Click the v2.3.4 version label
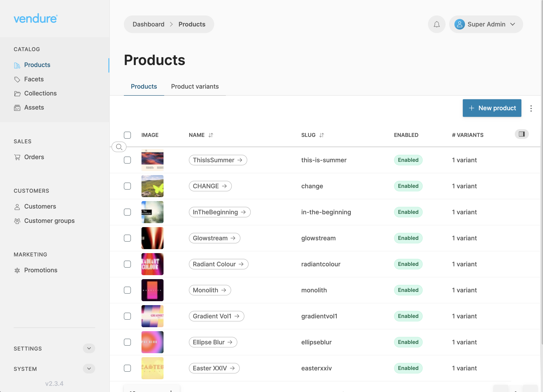 pyautogui.click(x=54, y=384)
